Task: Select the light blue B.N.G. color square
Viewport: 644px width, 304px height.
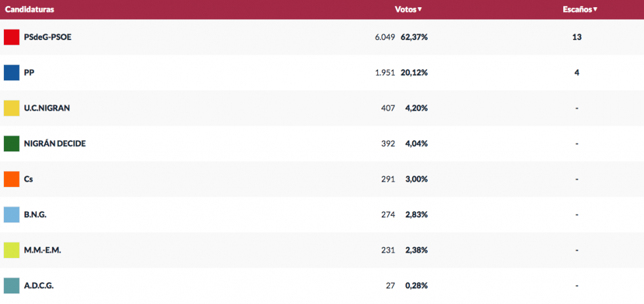Action: point(11,215)
